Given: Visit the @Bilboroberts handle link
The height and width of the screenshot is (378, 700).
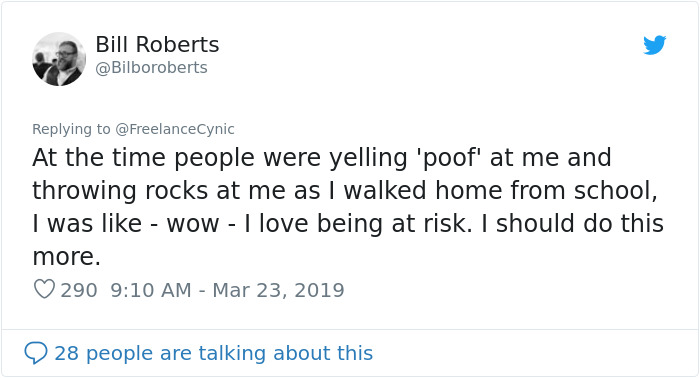Looking at the screenshot, I should click(151, 67).
